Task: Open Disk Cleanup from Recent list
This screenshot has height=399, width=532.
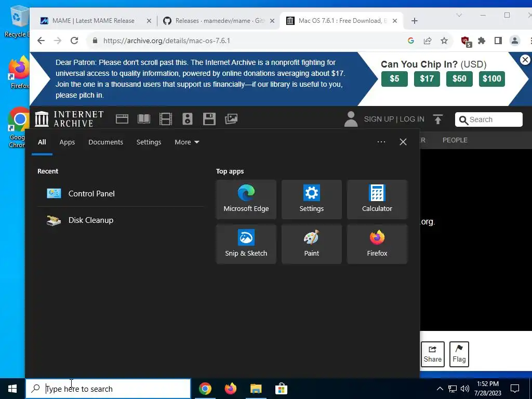Action: click(121, 220)
